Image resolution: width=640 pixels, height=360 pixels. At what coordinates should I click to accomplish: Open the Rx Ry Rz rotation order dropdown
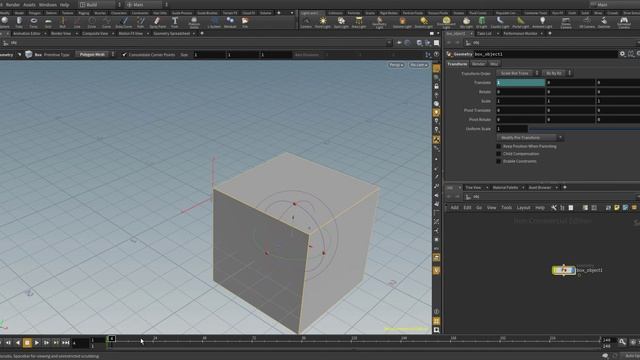click(x=557, y=73)
